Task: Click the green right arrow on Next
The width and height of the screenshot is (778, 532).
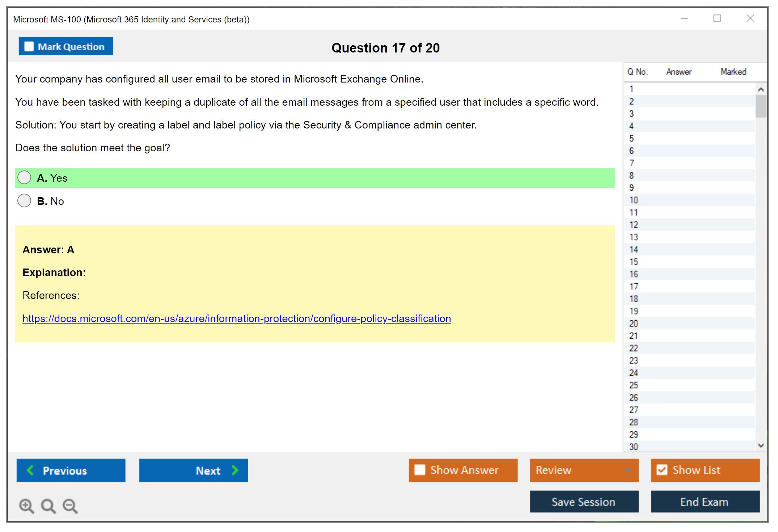Action: click(x=235, y=470)
